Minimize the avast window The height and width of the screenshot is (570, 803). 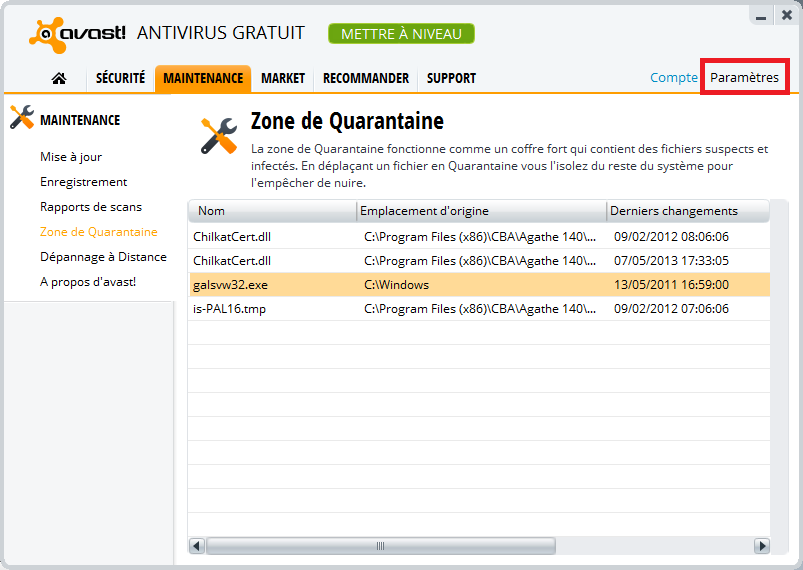[x=761, y=15]
